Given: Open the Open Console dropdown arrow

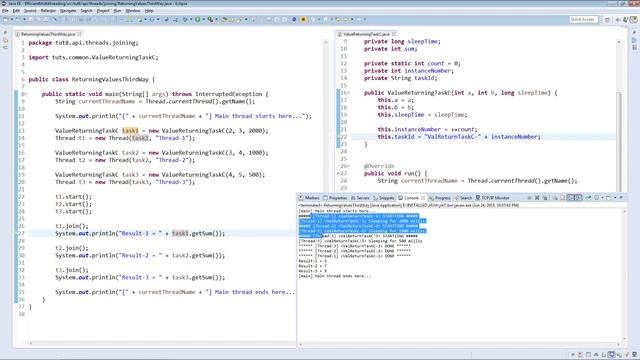Looking at the screenshot, I should [615, 198].
